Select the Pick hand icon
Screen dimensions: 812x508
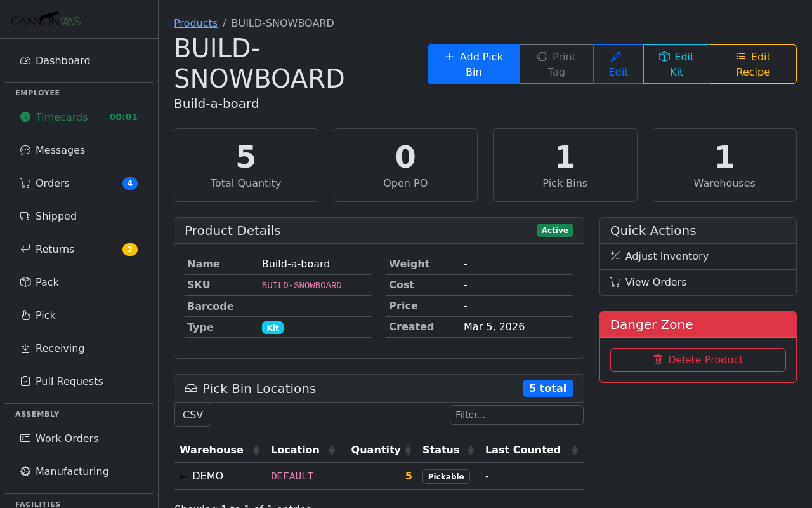[x=25, y=315]
